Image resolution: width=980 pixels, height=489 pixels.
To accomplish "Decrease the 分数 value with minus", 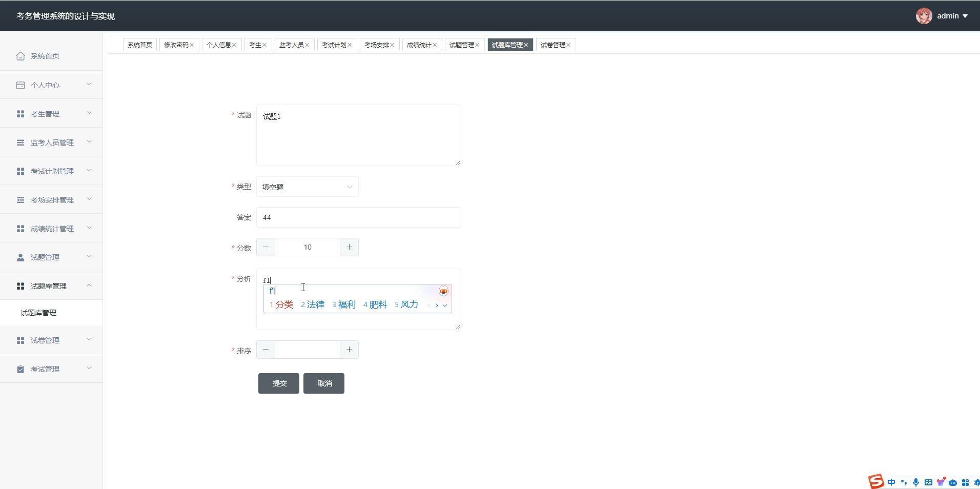I will coord(266,247).
